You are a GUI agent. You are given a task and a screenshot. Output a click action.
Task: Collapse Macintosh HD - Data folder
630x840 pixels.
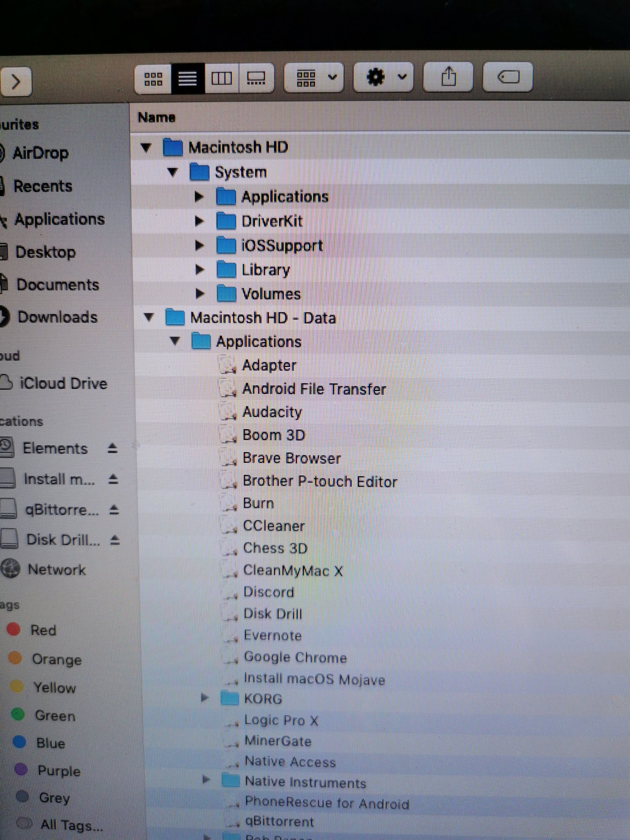pyautogui.click(x=149, y=317)
